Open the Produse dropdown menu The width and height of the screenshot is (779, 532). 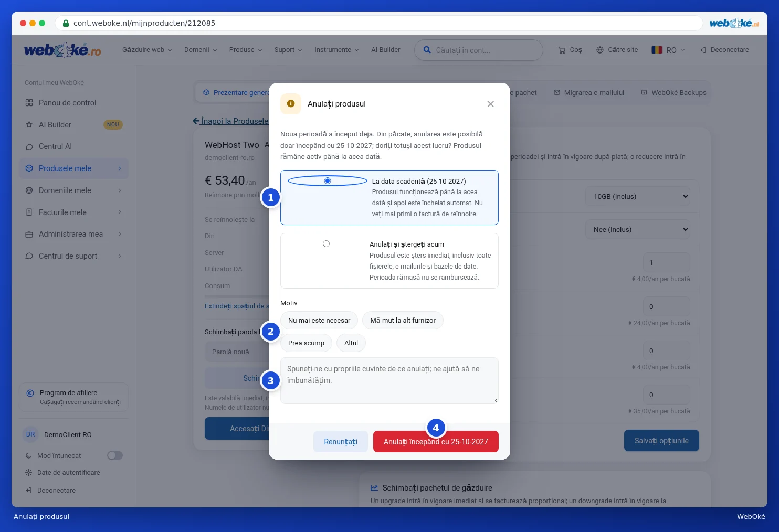tap(246, 50)
